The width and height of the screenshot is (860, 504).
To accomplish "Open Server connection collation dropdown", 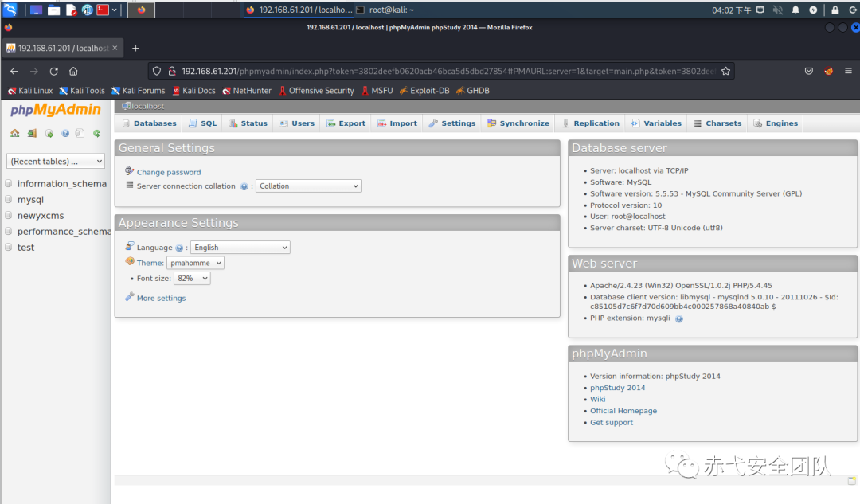I will click(308, 186).
